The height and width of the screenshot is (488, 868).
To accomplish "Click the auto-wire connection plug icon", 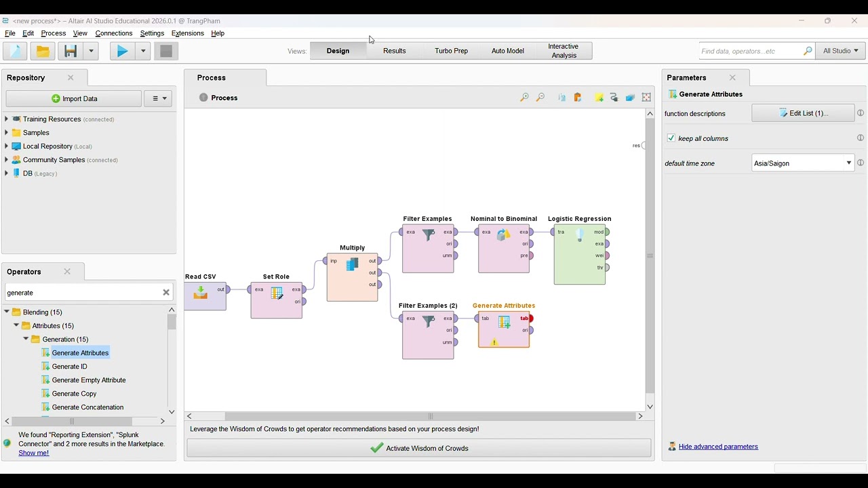I will (x=614, y=98).
